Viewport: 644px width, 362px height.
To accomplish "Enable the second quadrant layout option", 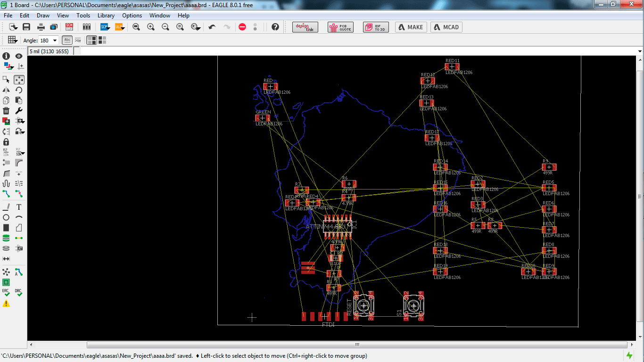I will (x=102, y=40).
